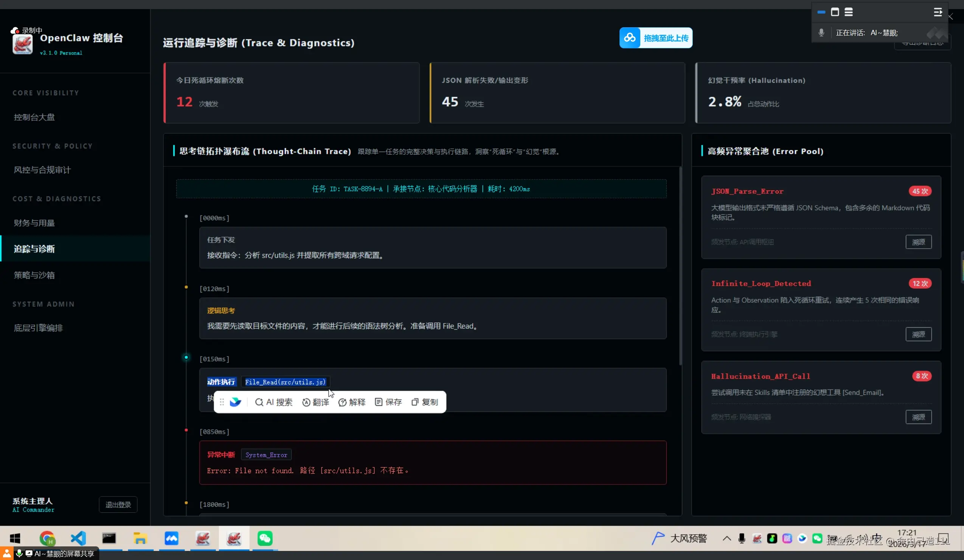This screenshot has width=964, height=560.
Task: Click AI 搜索 in the popup toolbar
Action: pyautogui.click(x=274, y=402)
